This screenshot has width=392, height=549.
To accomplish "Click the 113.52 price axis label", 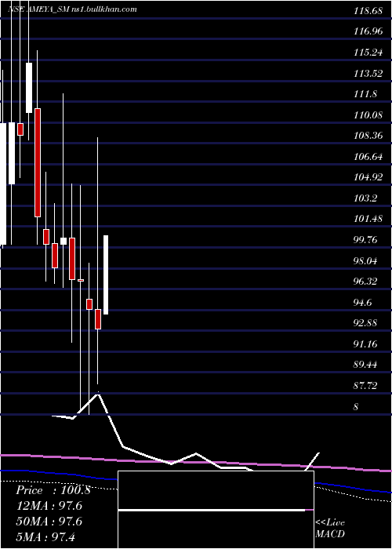I will [x=368, y=73].
